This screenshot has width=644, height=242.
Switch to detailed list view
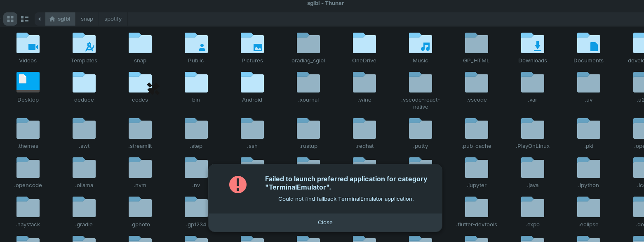click(25, 19)
